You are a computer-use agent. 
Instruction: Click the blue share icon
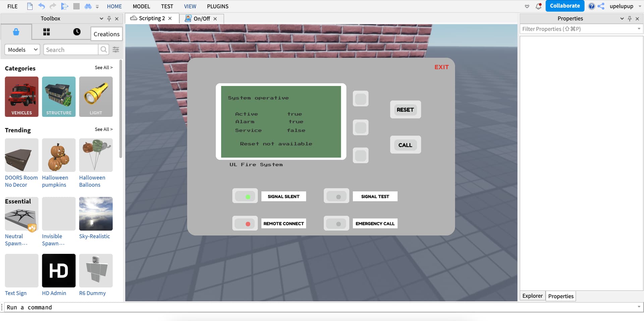tap(601, 6)
